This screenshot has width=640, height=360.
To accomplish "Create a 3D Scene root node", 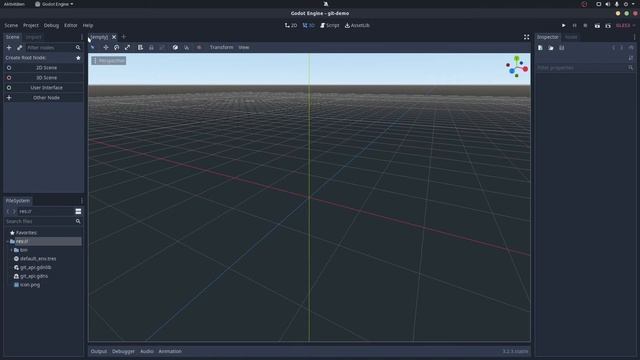I will click(43, 78).
